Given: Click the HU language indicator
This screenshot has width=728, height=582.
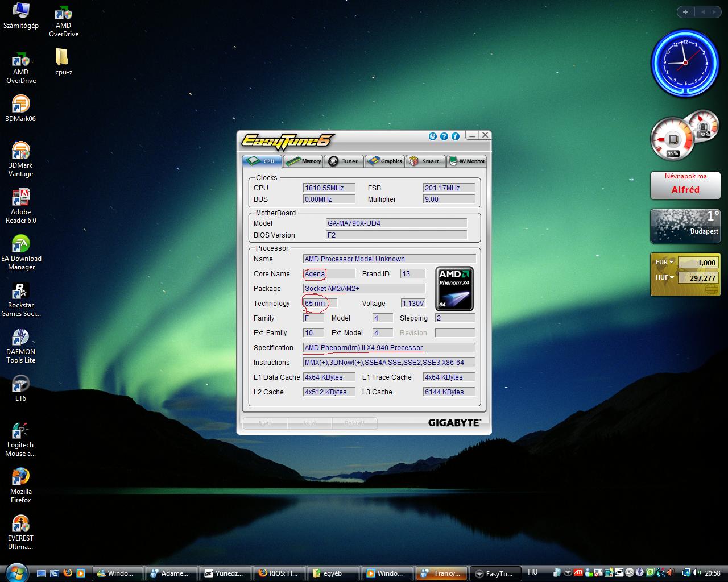Looking at the screenshot, I should pyautogui.click(x=532, y=572).
